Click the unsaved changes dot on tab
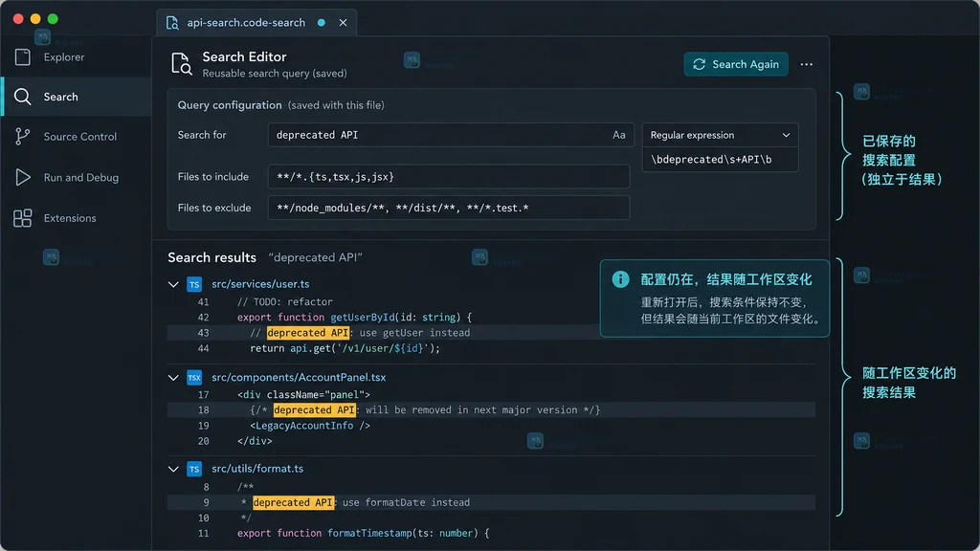The width and height of the screenshot is (980, 551). click(x=322, y=23)
